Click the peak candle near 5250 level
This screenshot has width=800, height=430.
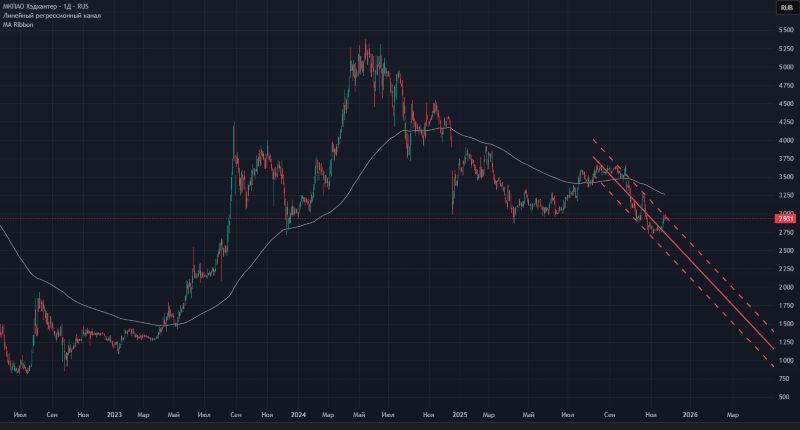[x=366, y=45]
